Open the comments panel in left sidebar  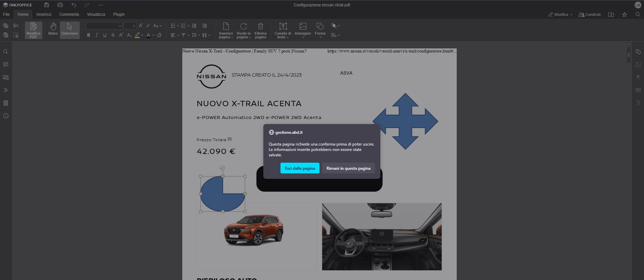tap(6, 65)
